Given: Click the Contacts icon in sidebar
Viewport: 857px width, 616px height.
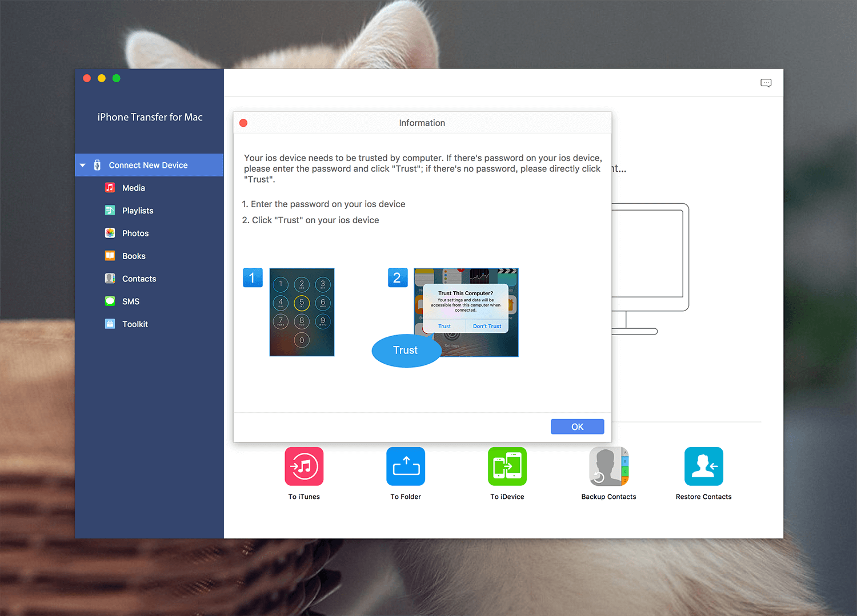Looking at the screenshot, I should pyautogui.click(x=110, y=278).
